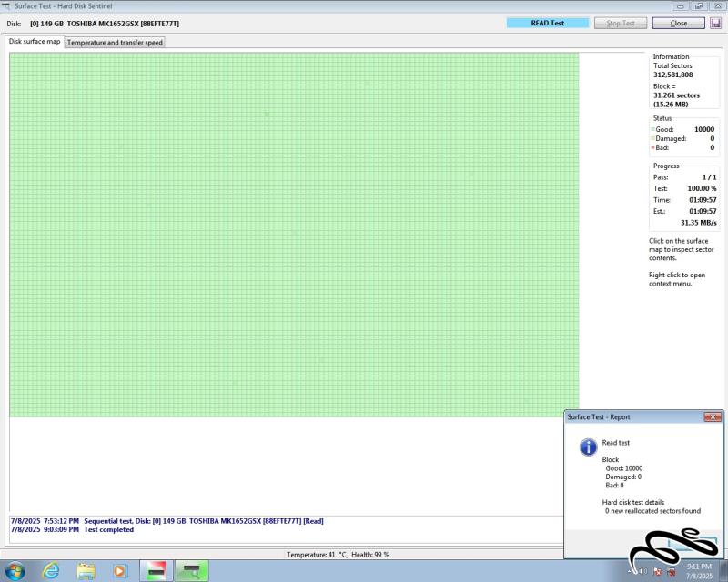Switch to Hard Disk Sentinel main taskbar icon

point(157,570)
